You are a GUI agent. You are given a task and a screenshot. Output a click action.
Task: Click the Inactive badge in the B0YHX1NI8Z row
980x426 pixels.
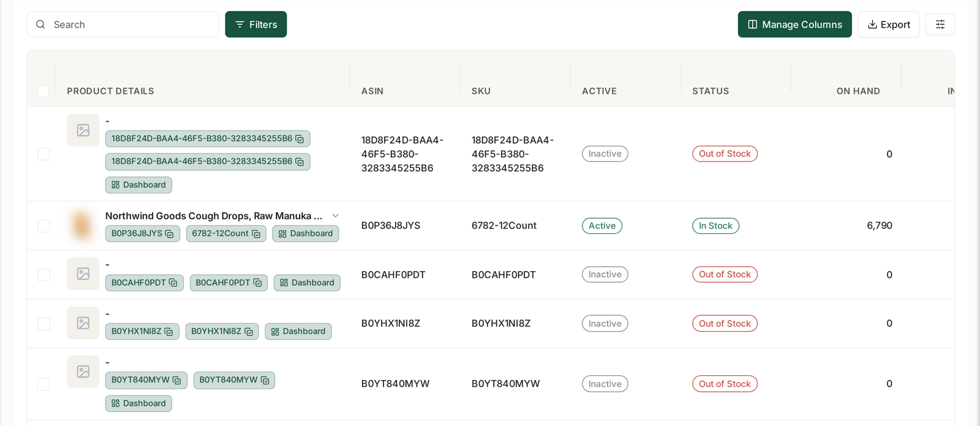[605, 324]
